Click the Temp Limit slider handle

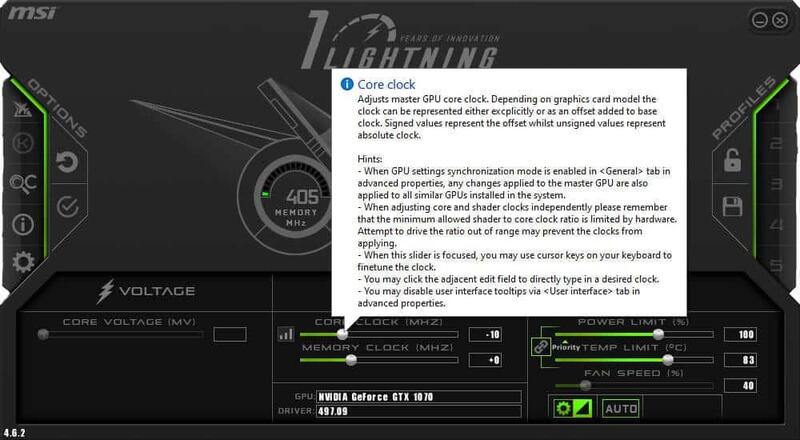pyautogui.click(x=668, y=360)
